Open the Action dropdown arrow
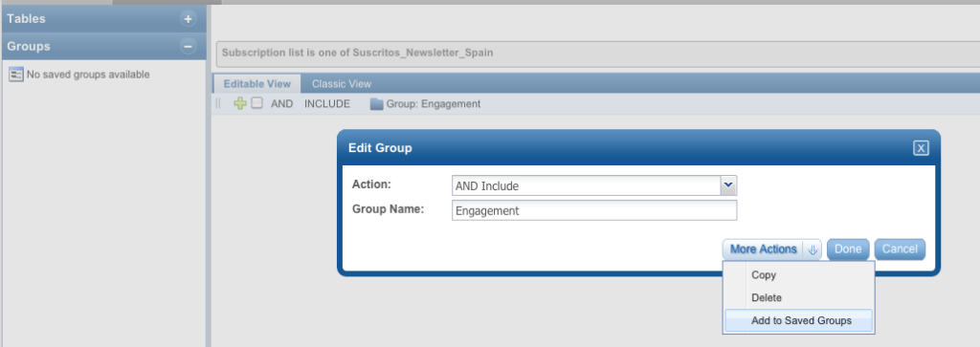This screenshot has width=980, height=347. (x=728, y=185)
